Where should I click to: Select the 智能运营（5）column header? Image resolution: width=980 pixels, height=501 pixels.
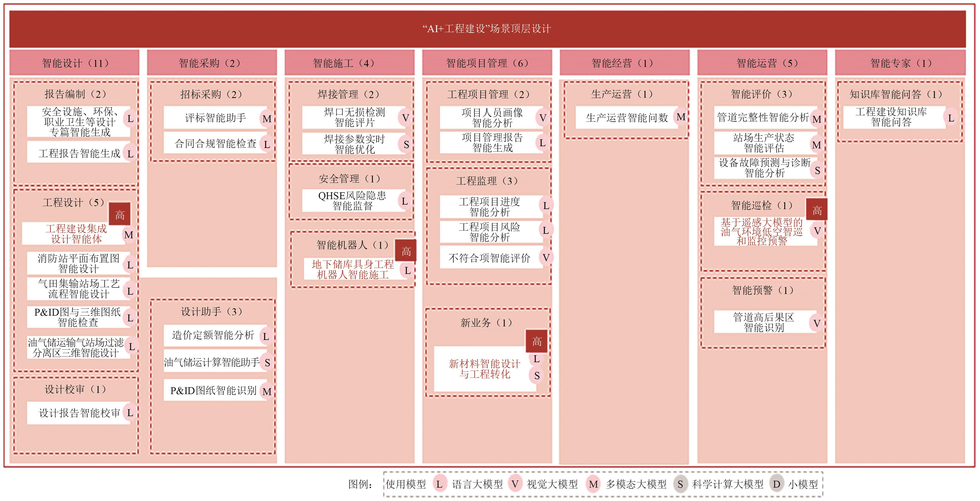point(762,63)
